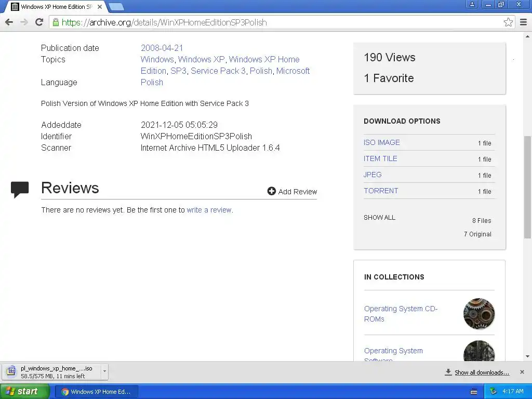Click the Add Review plus icon

pyautogui.click(x=271, y=191)
